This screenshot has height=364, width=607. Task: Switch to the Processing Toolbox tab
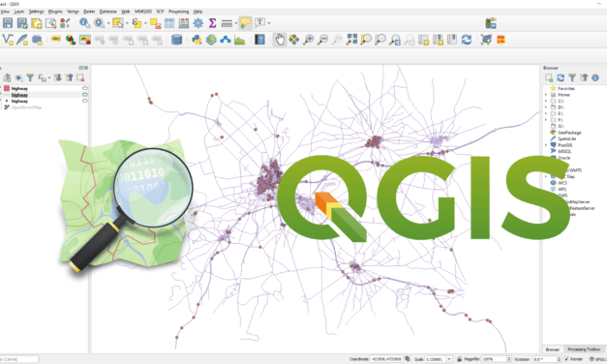click(x=584, y=349)
